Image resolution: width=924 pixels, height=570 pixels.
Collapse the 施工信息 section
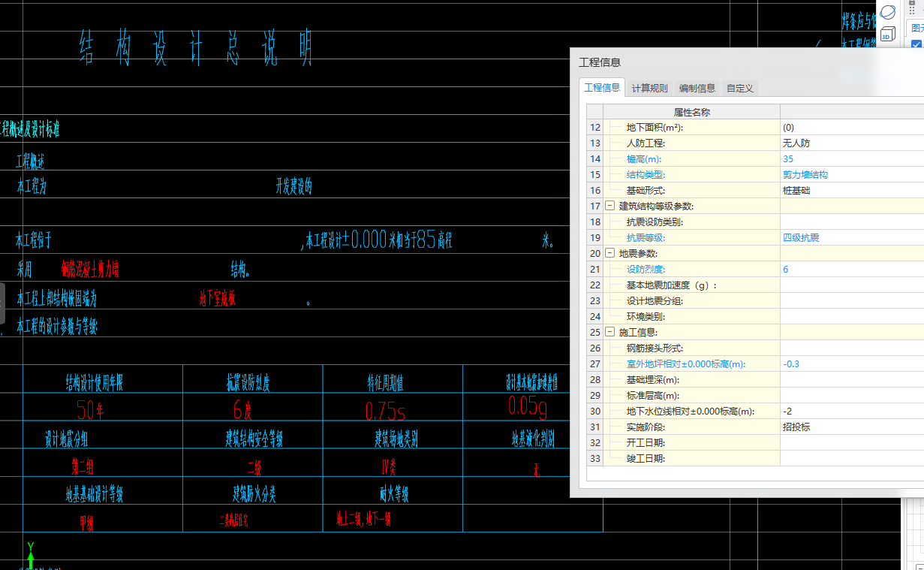coord(610,332)
